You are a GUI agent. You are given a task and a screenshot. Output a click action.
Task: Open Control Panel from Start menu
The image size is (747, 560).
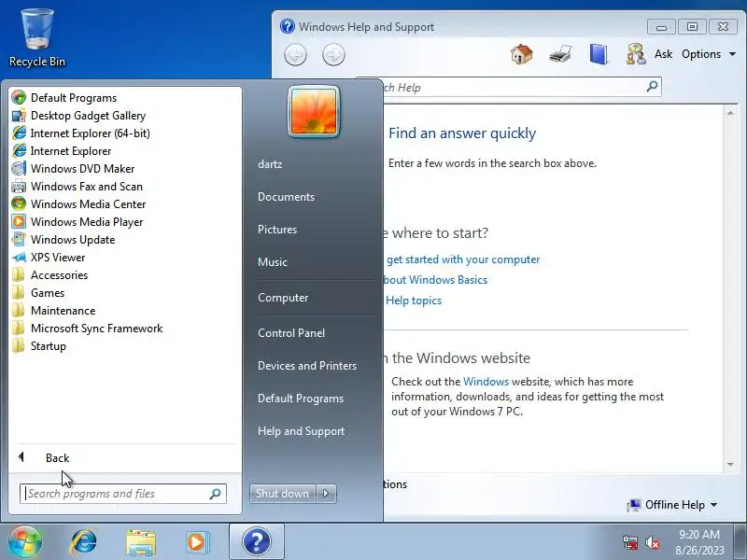pyautogui.click(x=291, y=333)
